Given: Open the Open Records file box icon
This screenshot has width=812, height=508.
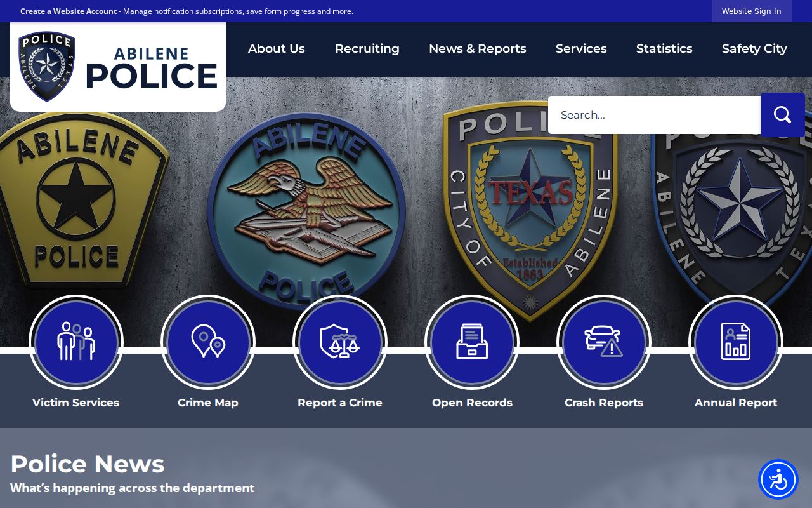Looking at the screenshot, I should pyautogui.click(x=472, y=342).
